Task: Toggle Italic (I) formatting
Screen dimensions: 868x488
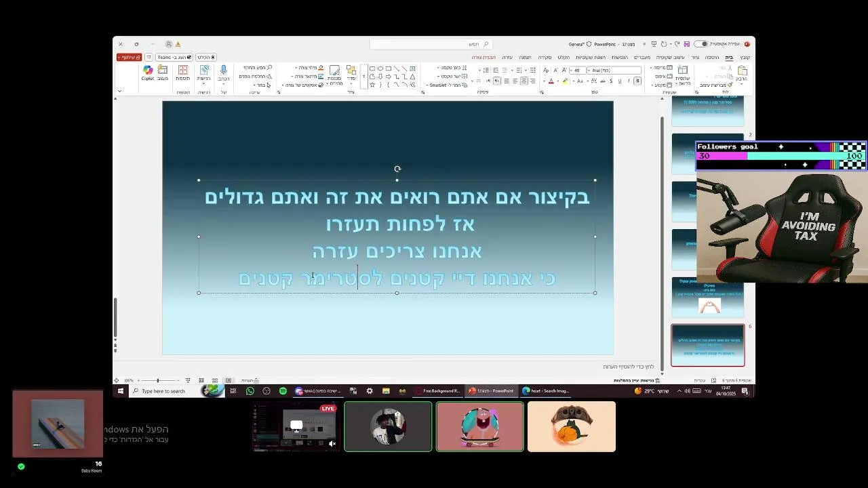Action: (629, 81)
